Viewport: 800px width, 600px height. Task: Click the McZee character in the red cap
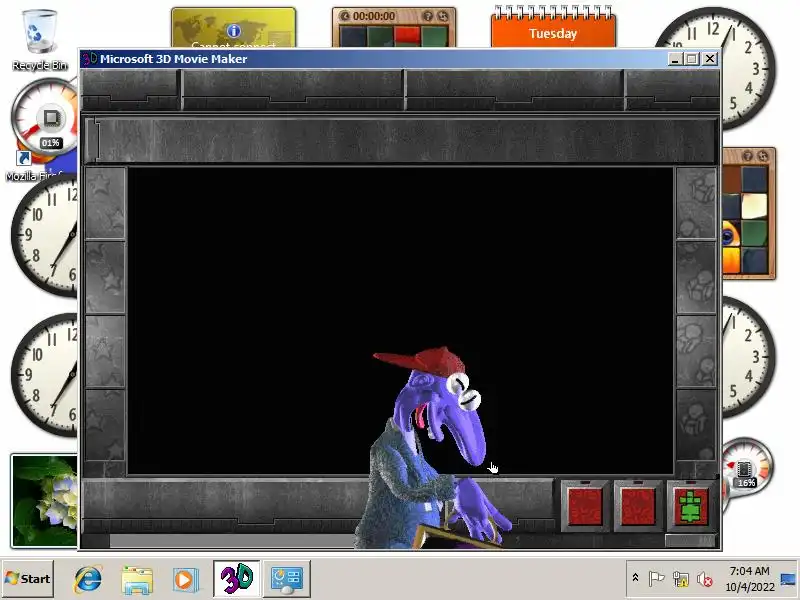[x=432, y=448]
